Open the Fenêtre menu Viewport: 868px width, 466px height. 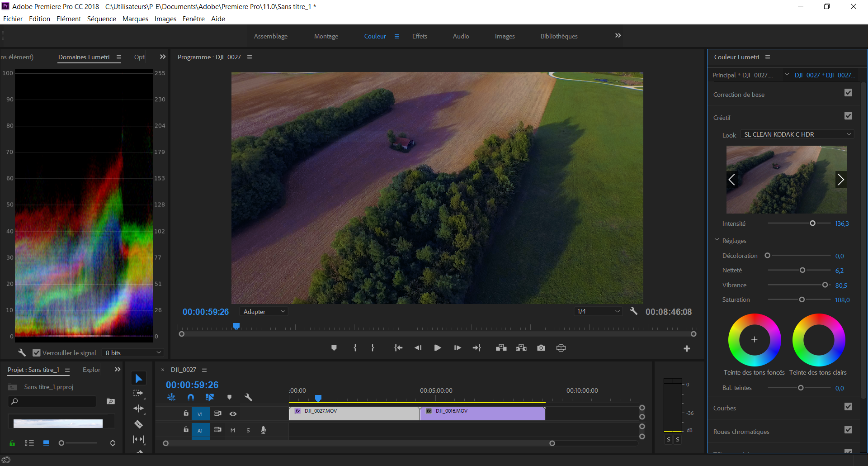coord(193,19)
